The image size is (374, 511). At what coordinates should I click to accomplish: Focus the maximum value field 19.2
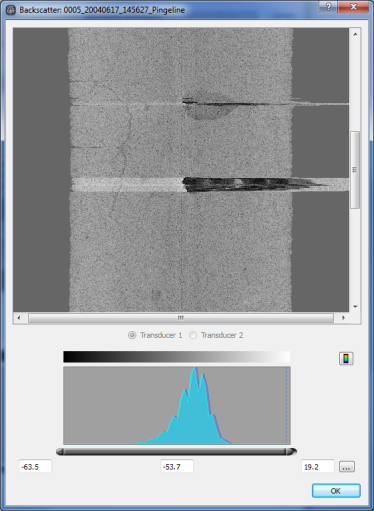pos(318,466)
